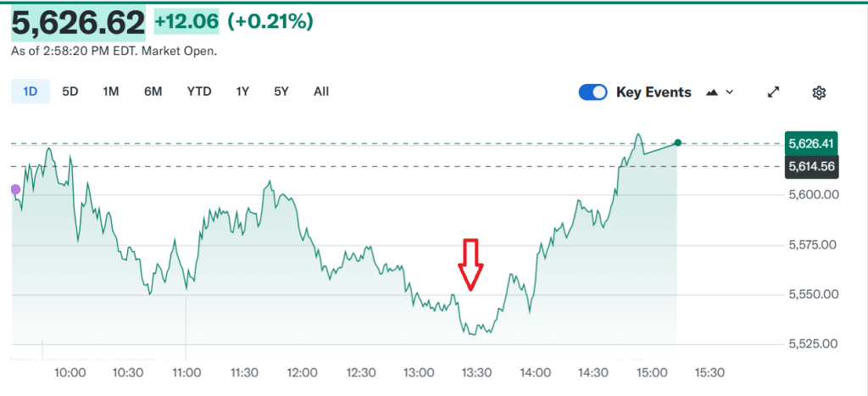Select the 6M time range
This screenshot has height=396, width=868.
tap(153, 92)
